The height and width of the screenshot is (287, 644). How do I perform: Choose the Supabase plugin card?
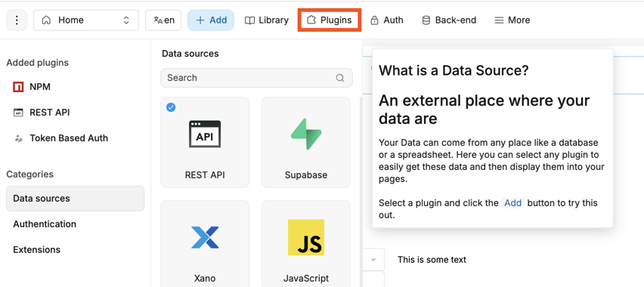coord(306,143)
